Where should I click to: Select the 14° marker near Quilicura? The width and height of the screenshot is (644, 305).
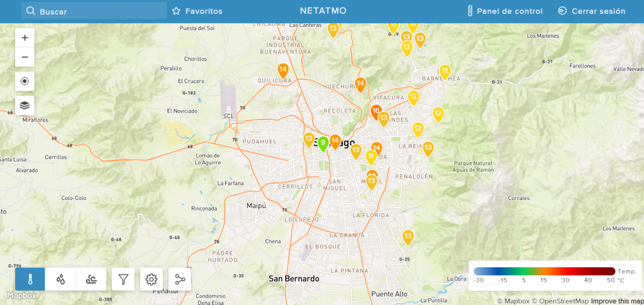[283, 70]
